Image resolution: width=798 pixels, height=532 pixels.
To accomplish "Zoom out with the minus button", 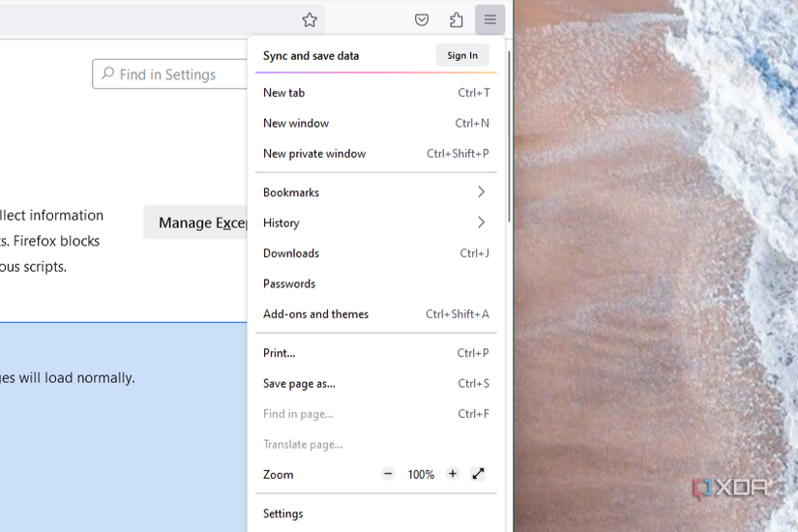I will 388,474.
